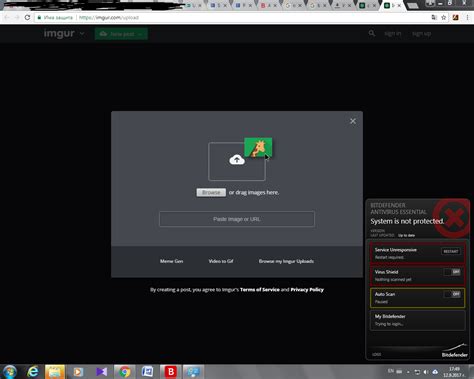Viewport: 474px width, 379px height.
Task: Open the imgur search magnifier
Action: [x=372, y=33]
